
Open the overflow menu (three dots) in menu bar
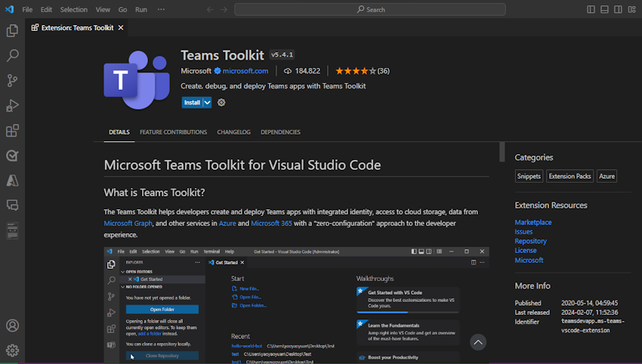point(161,10)
